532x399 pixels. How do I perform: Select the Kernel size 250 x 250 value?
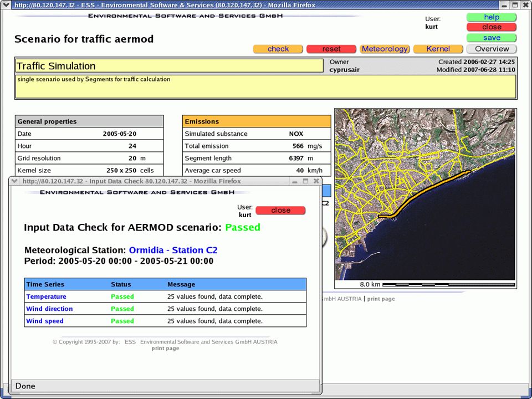click(x=121, y=170)
